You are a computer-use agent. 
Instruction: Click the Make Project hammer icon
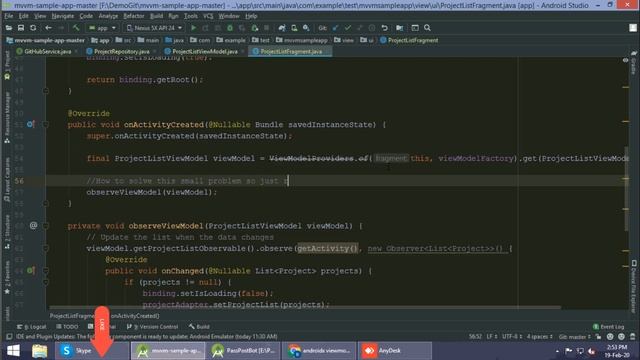pos(76,28)
